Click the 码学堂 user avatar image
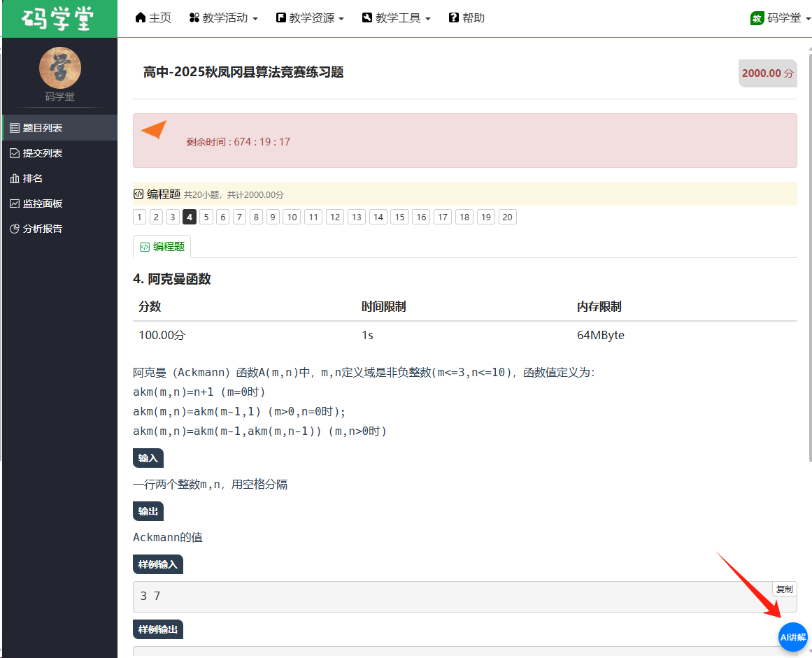This screenshot has width=812, height=658. [59, 68]
